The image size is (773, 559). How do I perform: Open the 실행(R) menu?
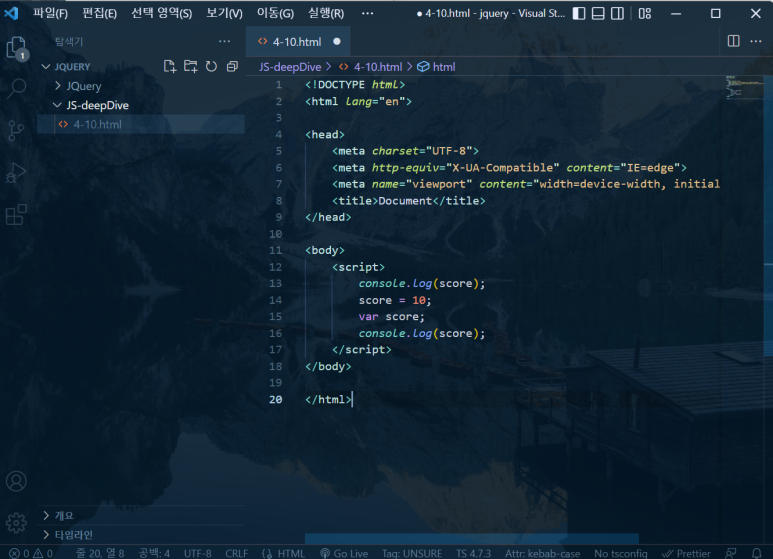tap(326, 13)
